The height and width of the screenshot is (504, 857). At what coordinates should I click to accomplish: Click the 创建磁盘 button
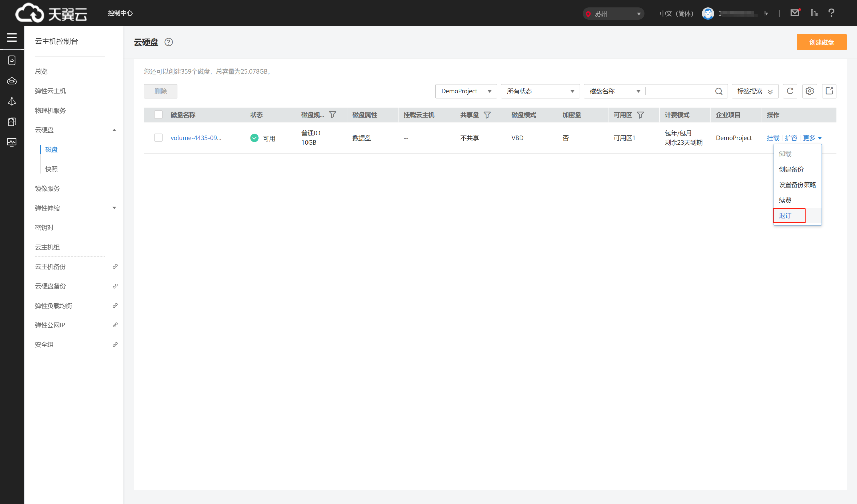point(821,42)
